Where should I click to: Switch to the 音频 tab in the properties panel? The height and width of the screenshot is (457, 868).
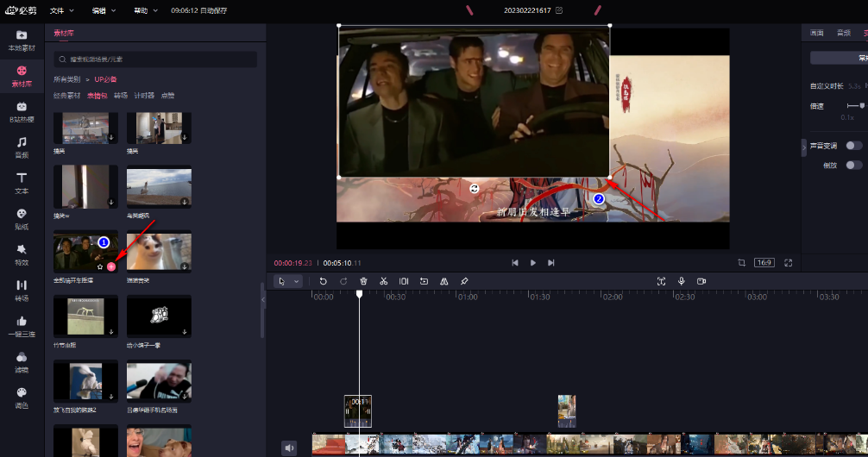pyautogui.click(x=843, y=33)
